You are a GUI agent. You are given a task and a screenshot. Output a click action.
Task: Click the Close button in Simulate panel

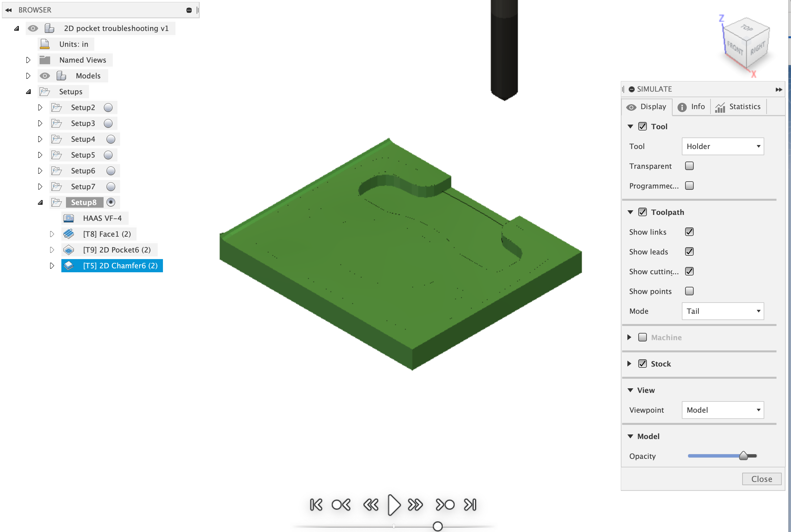[761, 479]
